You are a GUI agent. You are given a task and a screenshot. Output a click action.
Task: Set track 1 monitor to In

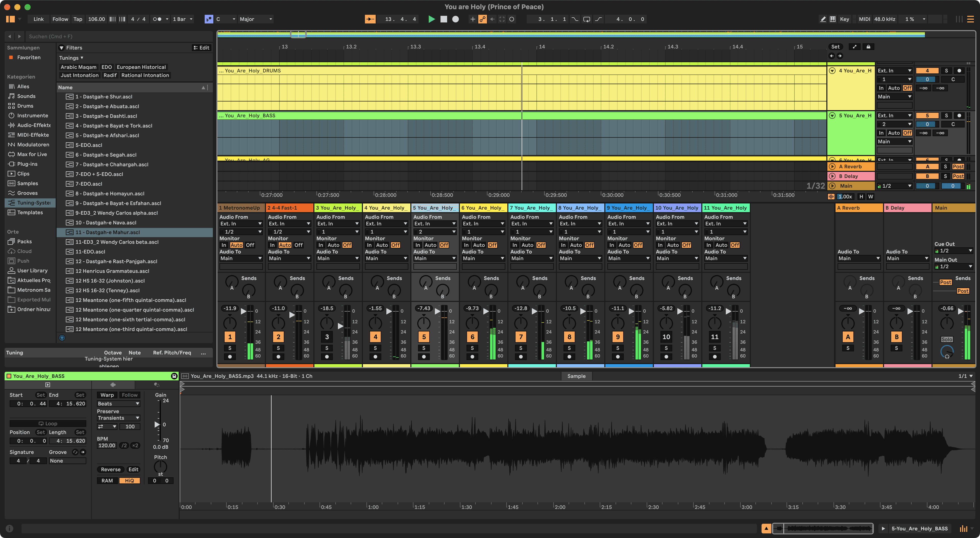[x=224, y=245]
